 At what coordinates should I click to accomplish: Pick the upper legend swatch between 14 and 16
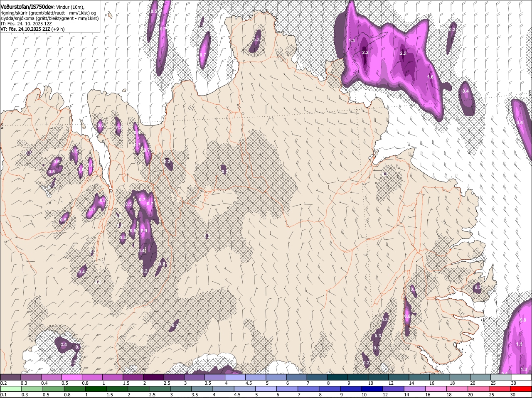[420, 377]
